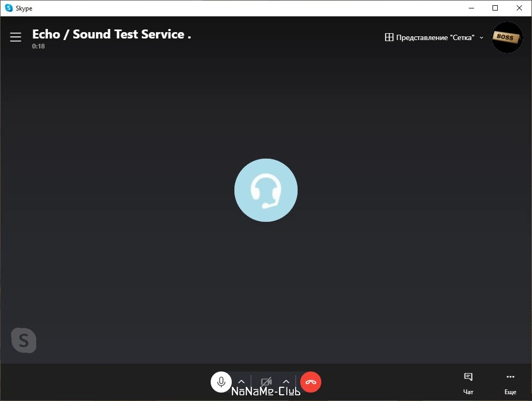This screenshot has width=532, height=401.
Task: Click the Echo / Sound Test Service title
Action: (112, 34)
